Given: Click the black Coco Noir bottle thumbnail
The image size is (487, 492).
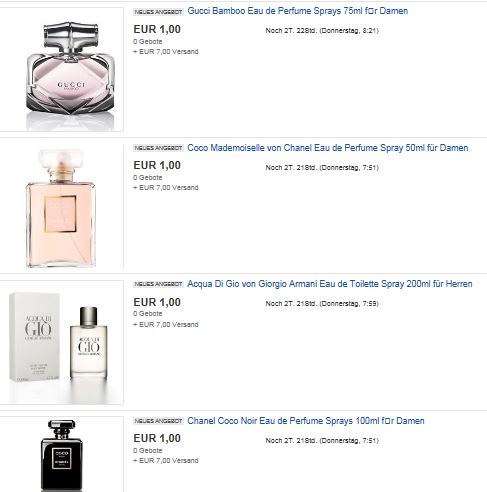Looking at the screenshot, I should click(x=62, y=454).
